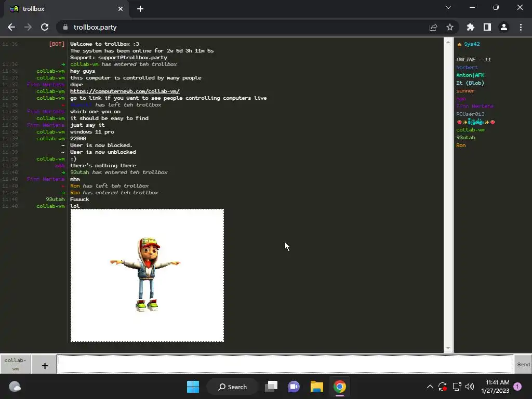Image resolution: width=532 pixels, height=399 pixels.
Task: Click '[BOT]' sender label
Action: 57,44
